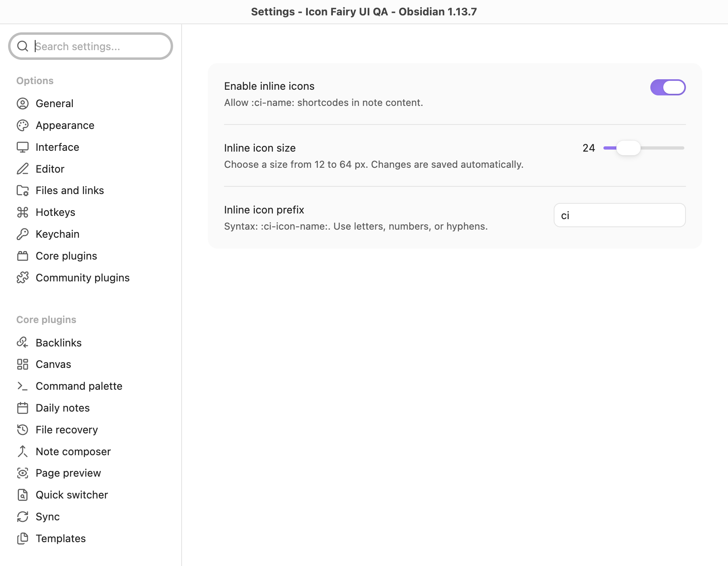Click the Templates copy icon
Image resolution: width=728 pixels, height=566 pixels.
(x=23, y=539)
